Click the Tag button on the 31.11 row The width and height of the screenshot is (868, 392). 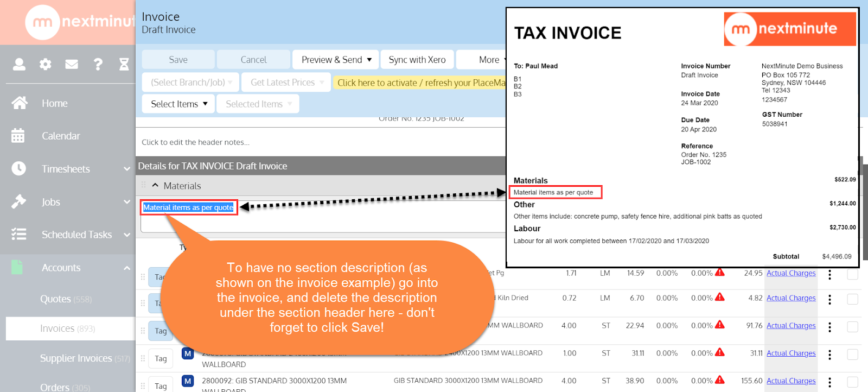161,358
